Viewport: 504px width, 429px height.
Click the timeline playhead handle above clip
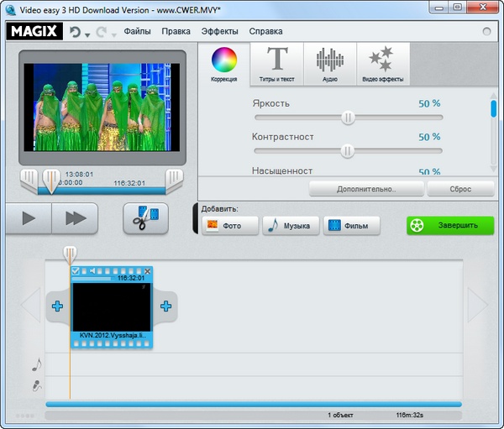pos(70,255)
